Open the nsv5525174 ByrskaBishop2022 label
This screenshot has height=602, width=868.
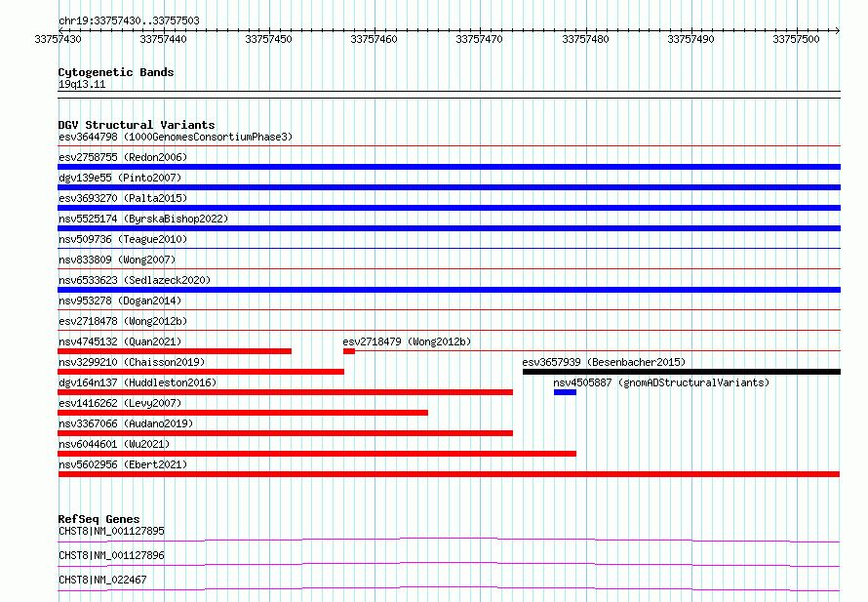(143, 219)
